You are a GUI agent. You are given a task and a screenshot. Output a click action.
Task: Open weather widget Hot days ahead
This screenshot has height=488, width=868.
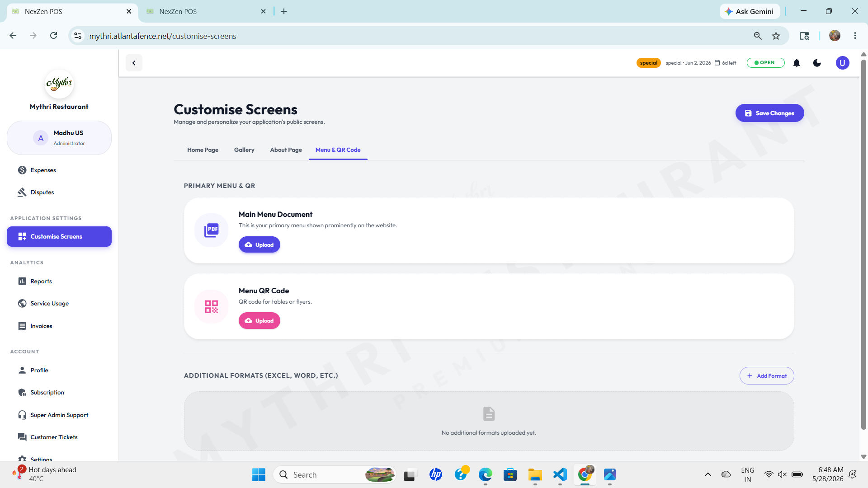pyautogui.click(x=45, y=474)
